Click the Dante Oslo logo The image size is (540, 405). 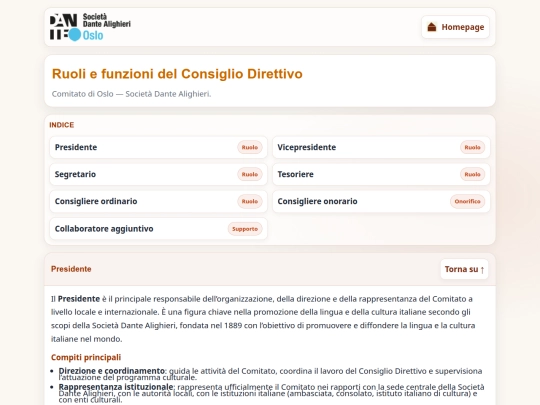tap(90, 27)
